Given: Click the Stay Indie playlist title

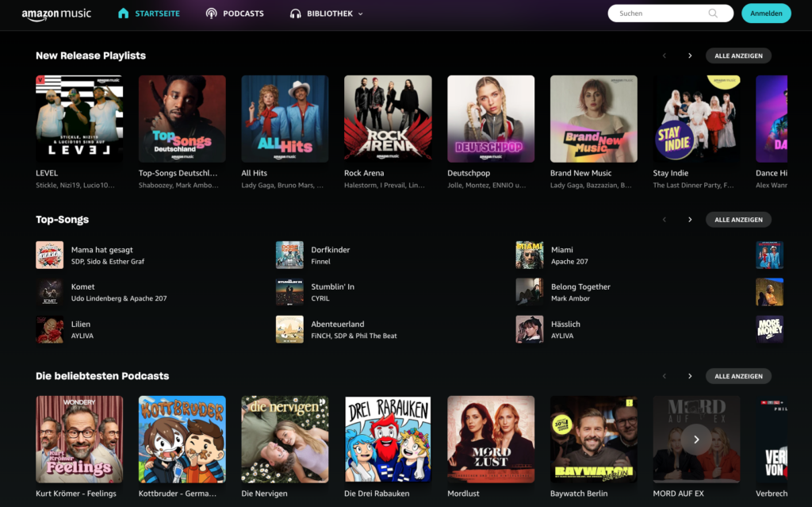Looking at the screenshot, I should (x=671, y=173).
